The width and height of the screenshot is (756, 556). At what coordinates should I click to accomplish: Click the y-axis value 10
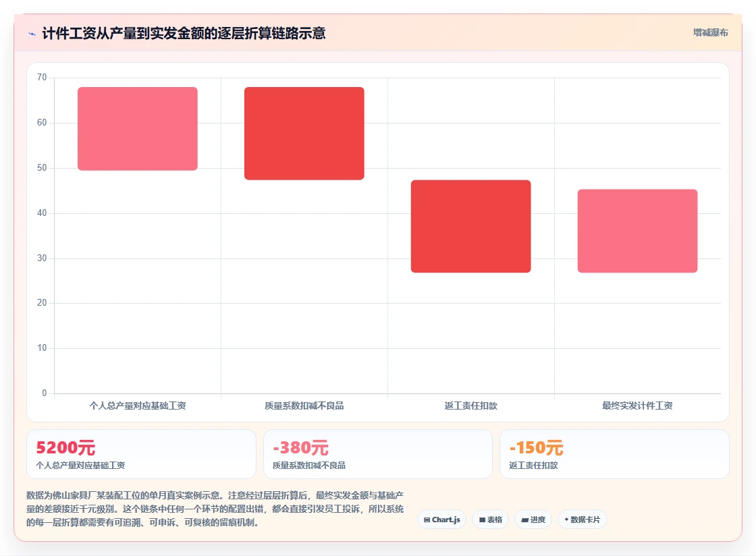point(42,348)
